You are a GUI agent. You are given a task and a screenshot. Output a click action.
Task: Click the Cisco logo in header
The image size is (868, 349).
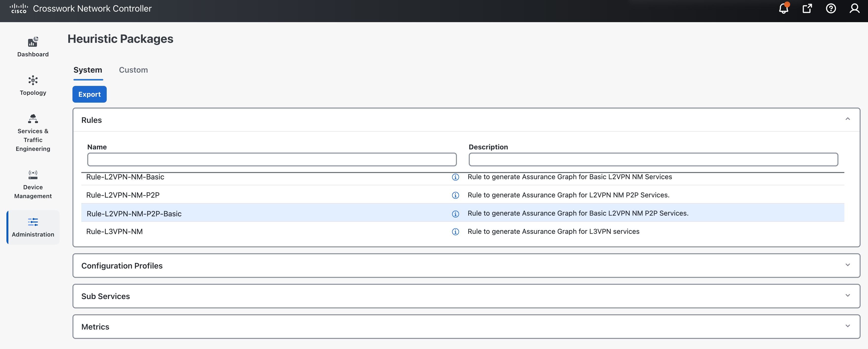pyautogui.click(x=19, y=8)
